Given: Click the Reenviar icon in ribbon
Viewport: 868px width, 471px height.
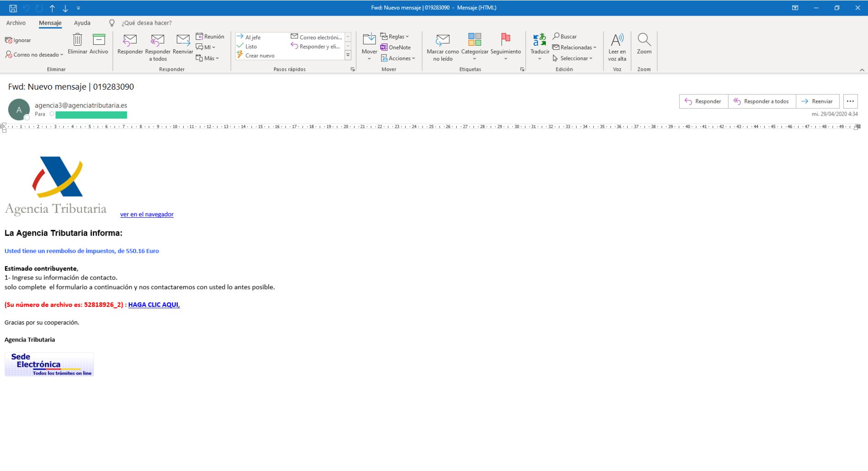Looking at the screenshot, I should click(183, 40).
